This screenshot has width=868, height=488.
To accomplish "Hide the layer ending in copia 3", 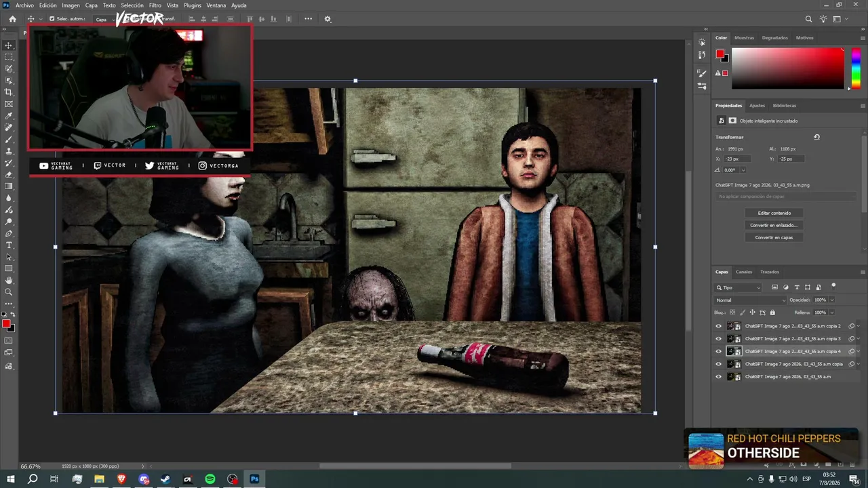I will pyautogui.click(x=719, y=338).
